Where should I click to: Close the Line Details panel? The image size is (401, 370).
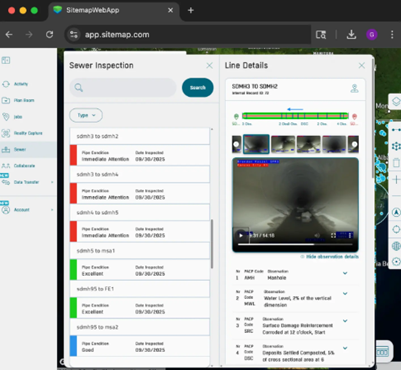pos(362,66)
